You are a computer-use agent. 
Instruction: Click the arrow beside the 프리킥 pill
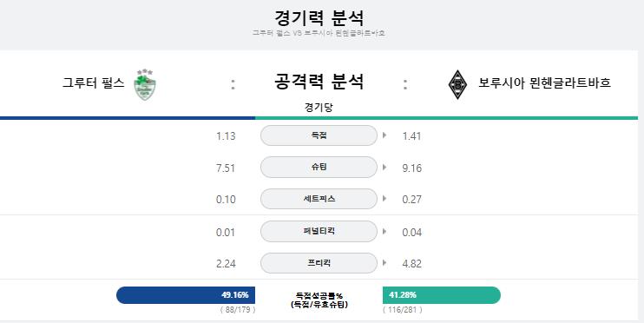point(384,262)
